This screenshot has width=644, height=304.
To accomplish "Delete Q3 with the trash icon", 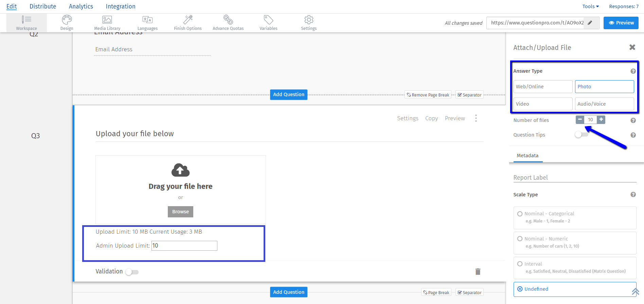I will [478, 271].
